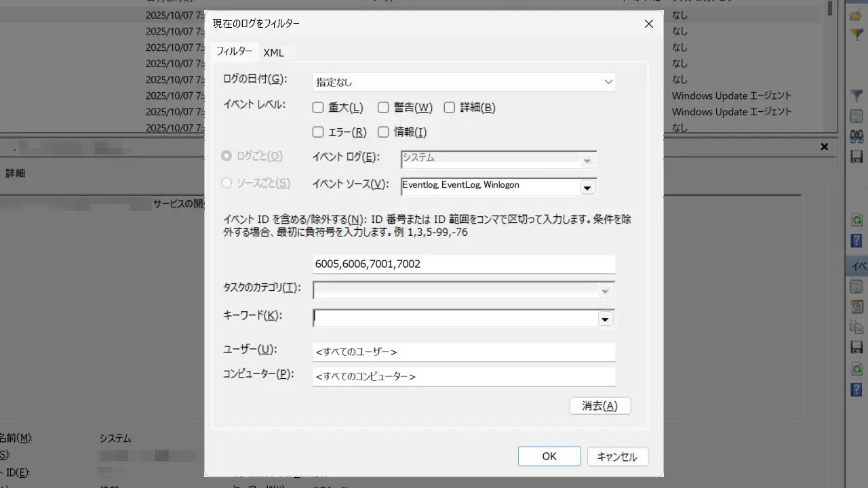Viewport: 868px width, 488px height.
Task: Check the 警告 event level checkbox
Action: [x=383, y=107]
